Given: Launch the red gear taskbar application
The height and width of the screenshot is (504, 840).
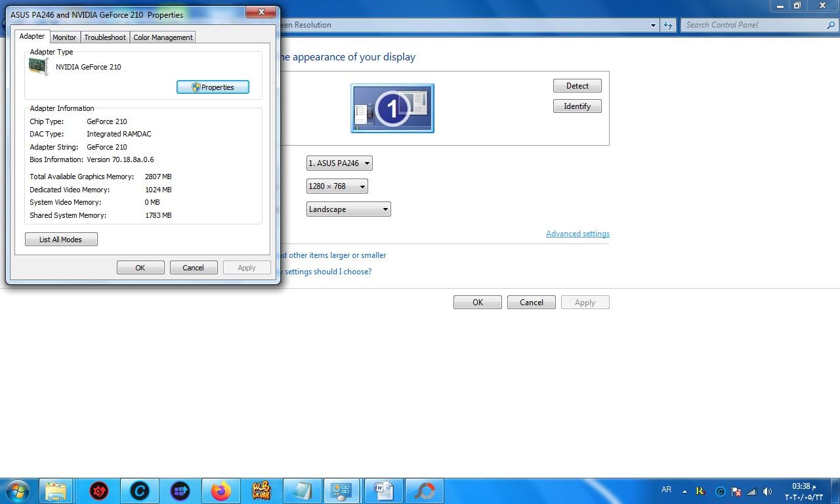Looking at the screenshot, I should 99,491.
